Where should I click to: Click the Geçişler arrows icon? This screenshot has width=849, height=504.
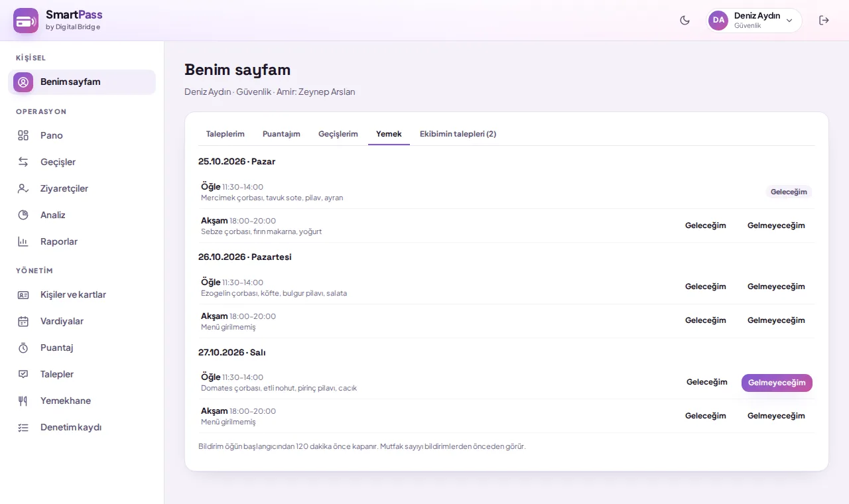tap(23, 162)
